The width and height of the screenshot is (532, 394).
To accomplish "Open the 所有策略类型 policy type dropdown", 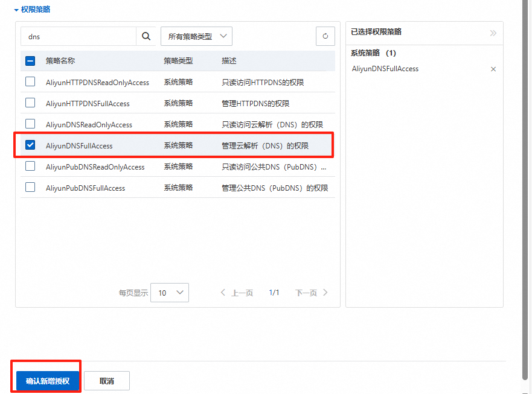I will 196,36.
